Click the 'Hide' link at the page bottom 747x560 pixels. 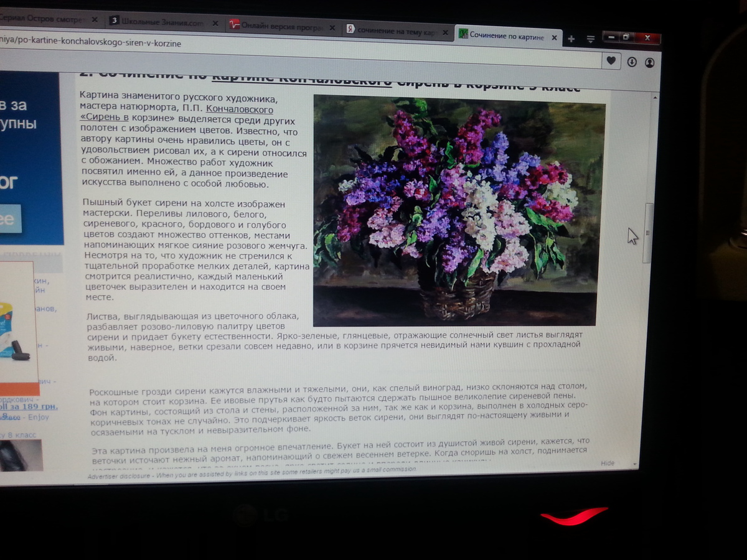pos(608,463)
